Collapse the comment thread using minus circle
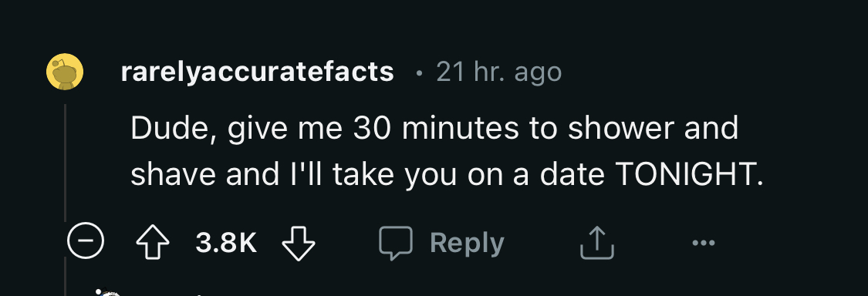This screenshot has width=868, height=296. coord(85,242)
